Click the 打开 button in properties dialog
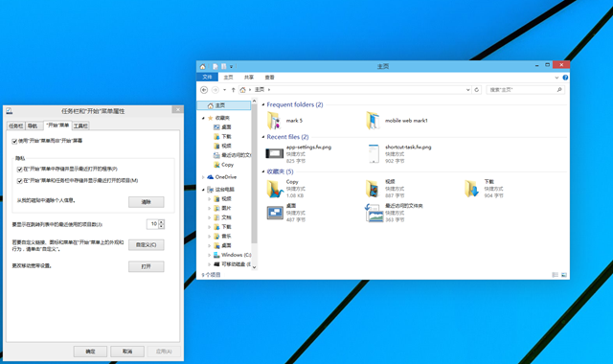 (147, 266)
